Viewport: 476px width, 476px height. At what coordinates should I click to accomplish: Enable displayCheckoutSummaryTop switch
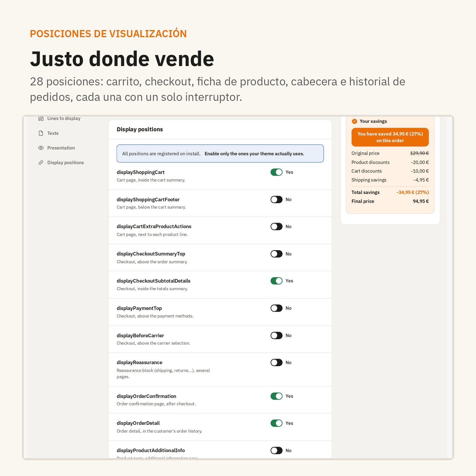click(x=276, y=254)
